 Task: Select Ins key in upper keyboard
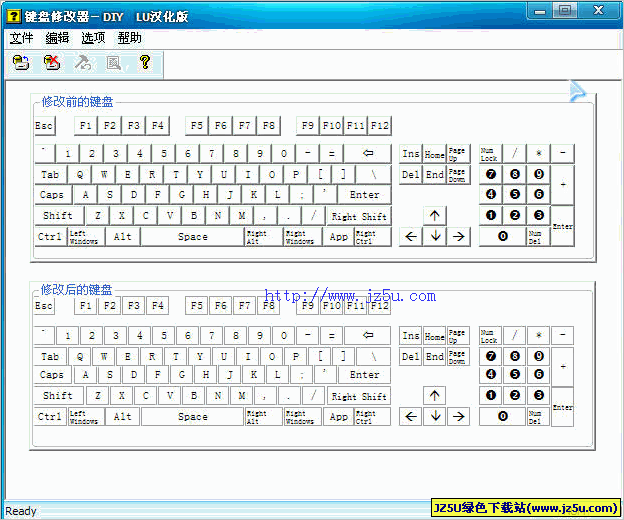click(411, 154)
